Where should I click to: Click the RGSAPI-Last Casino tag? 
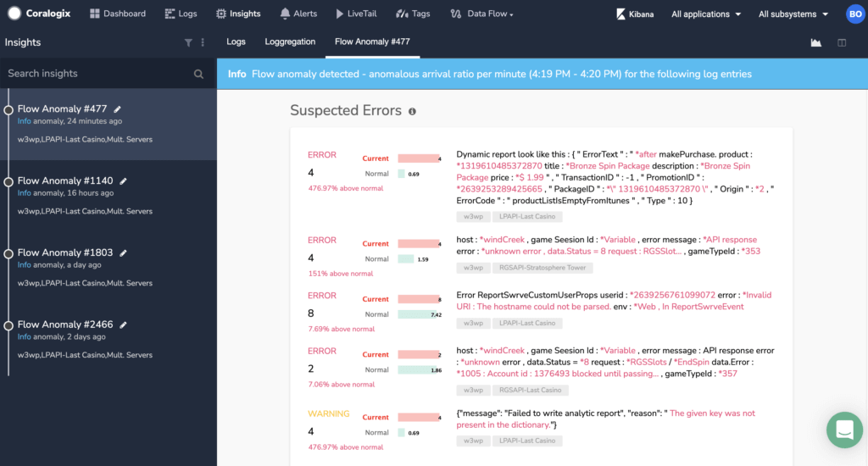pos(531,391)
